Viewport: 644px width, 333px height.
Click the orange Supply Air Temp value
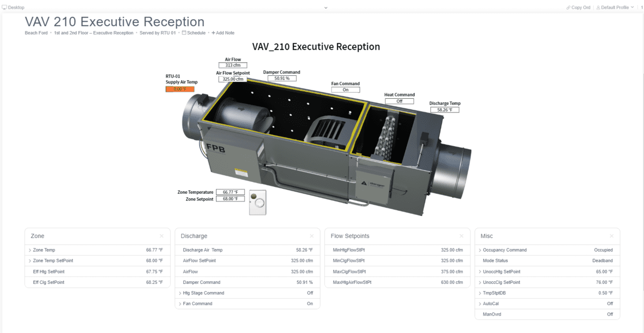coord(180,89)
